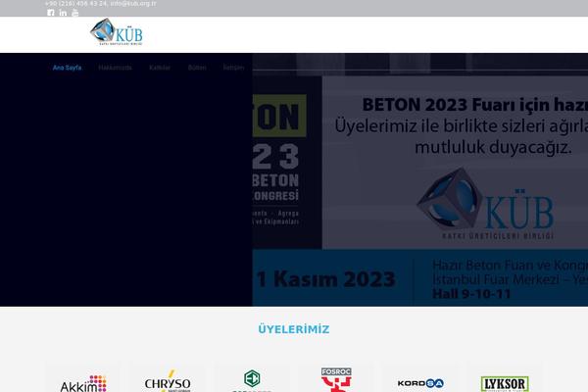Click the ÜYELERİMİZ section heading

[x=294, y=329]
